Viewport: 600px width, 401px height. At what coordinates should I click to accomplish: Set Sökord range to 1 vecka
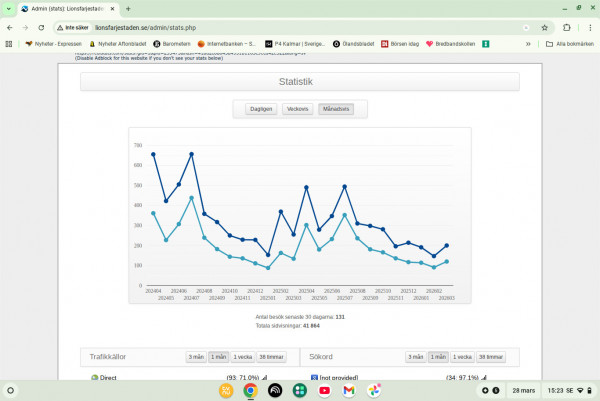click(x=461, y=356)
